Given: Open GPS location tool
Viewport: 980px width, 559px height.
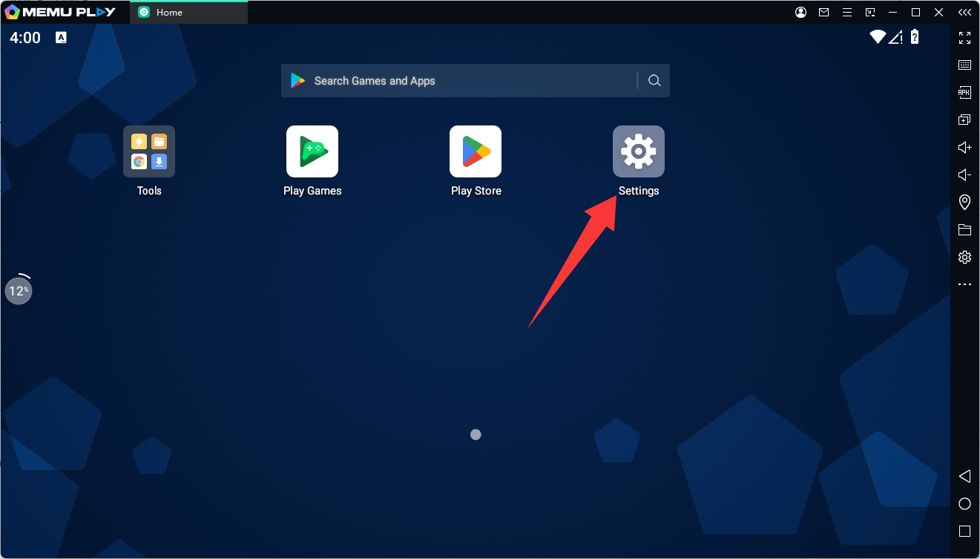Looking at the screenshot, I should [964, 202].
